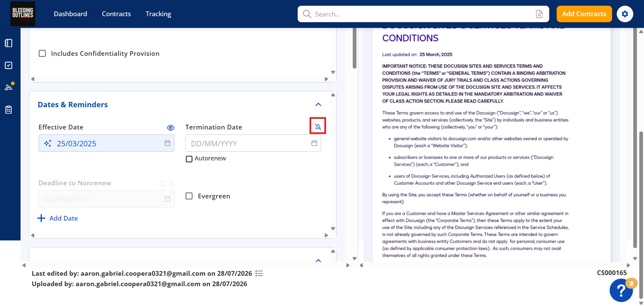The image size is (644, 306).
Task: Open the Deadline to Nonrenew calendar icon
Action: click(167, 199)
